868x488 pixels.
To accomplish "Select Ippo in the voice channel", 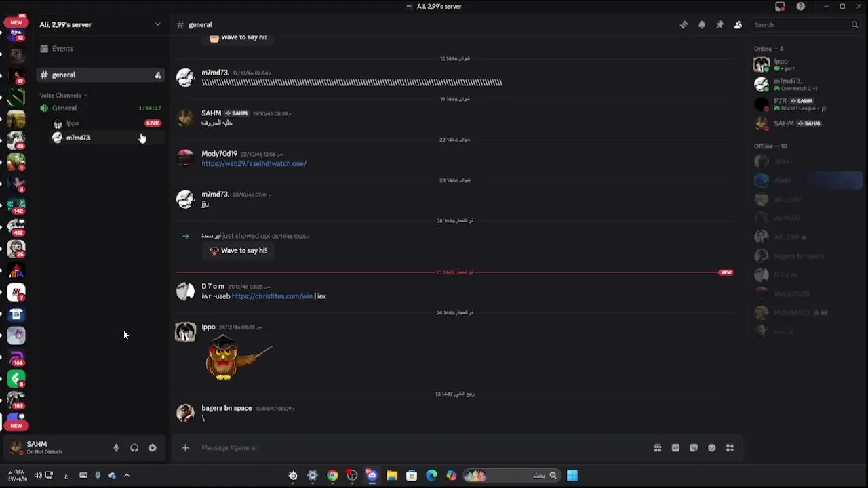I will coord(72,123).
